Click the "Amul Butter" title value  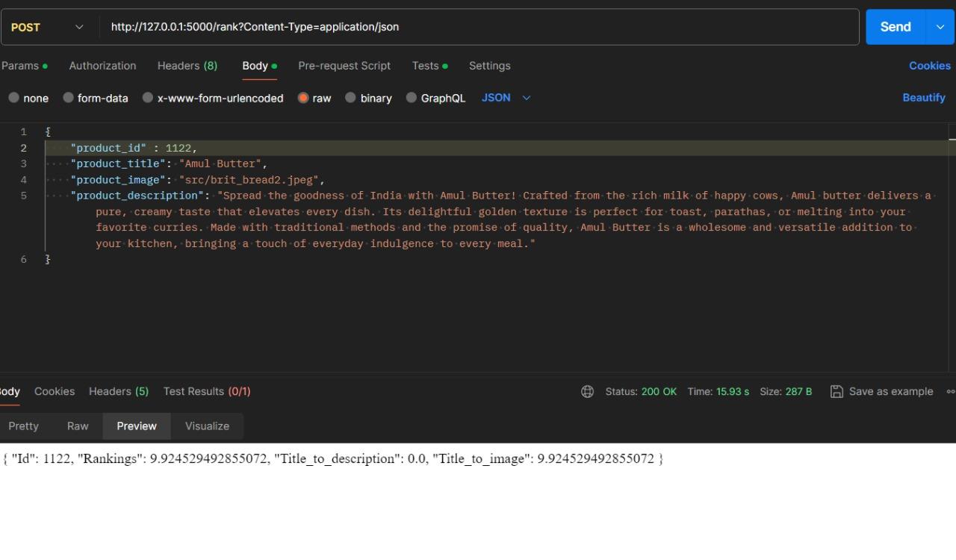click(220, 164)
